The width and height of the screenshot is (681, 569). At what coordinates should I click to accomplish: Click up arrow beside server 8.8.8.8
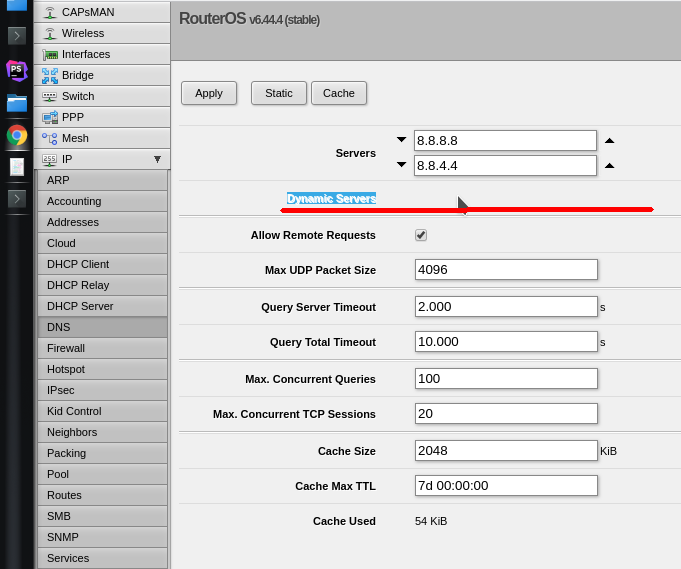click(x=609, y=141)
